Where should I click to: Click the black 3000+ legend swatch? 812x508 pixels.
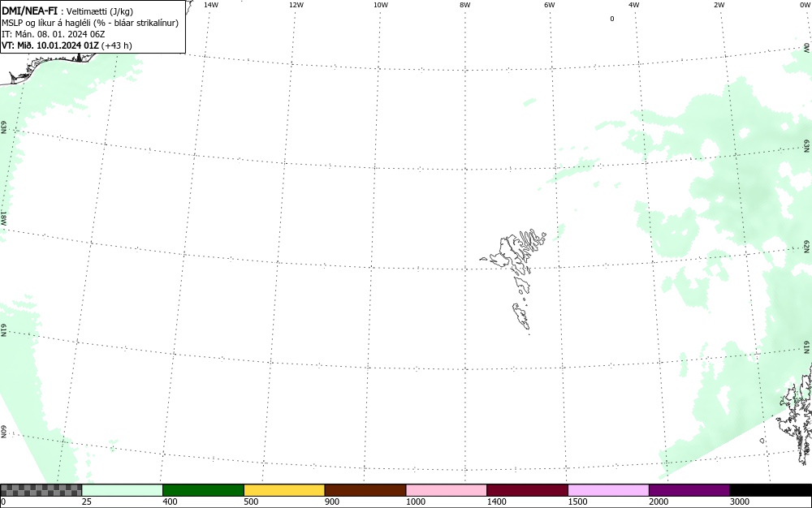771,490
